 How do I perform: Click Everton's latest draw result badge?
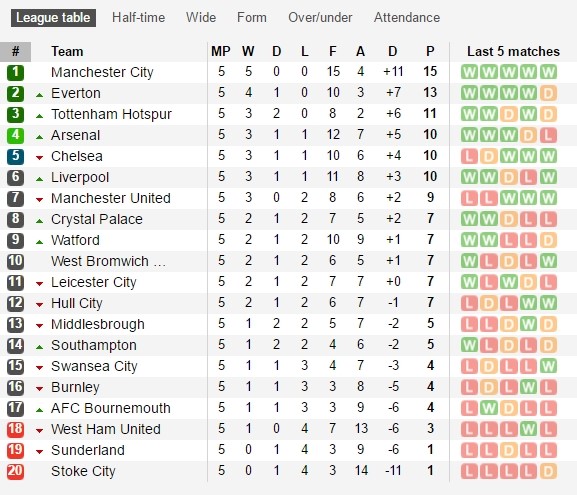548,93
